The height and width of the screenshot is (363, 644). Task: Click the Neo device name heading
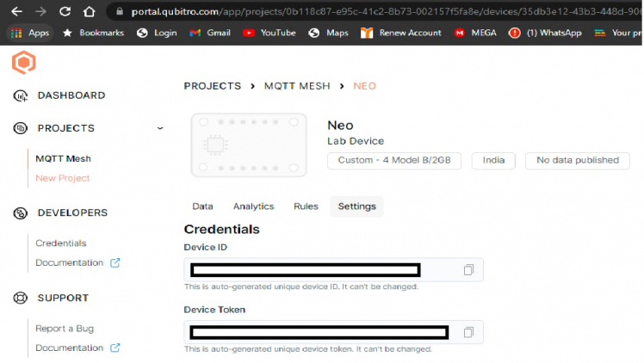click(x=340, y=126)
